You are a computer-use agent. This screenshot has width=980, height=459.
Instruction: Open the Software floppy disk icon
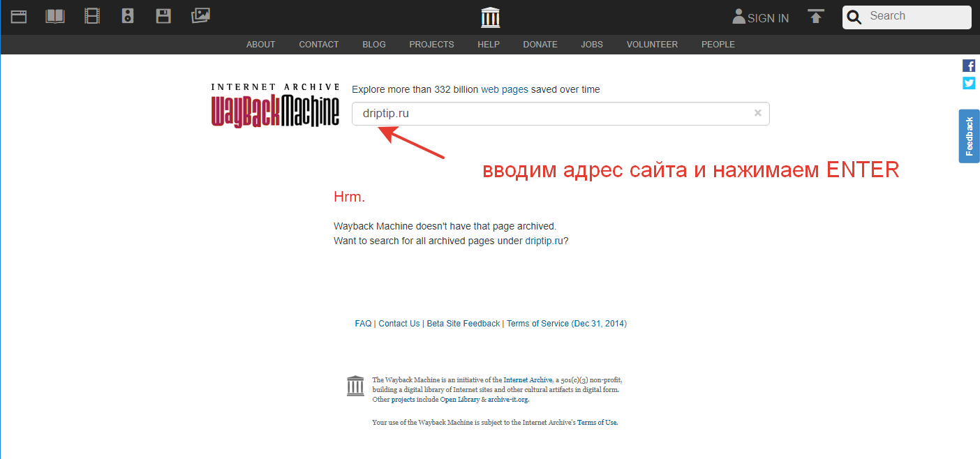pyautogui.click(x=163, y=16)
